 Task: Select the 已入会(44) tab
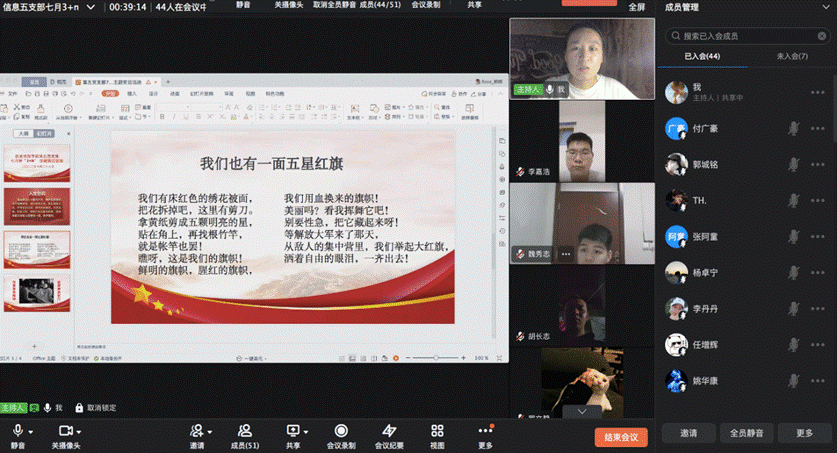pos(702,56)
